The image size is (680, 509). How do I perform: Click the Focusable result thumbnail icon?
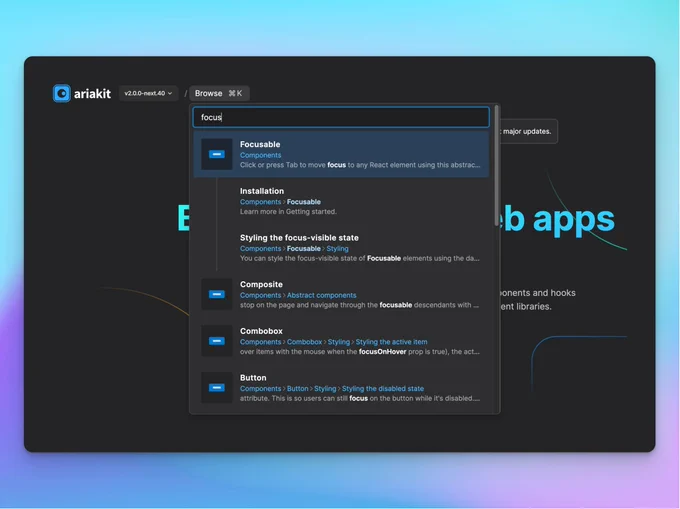(216, 154)
